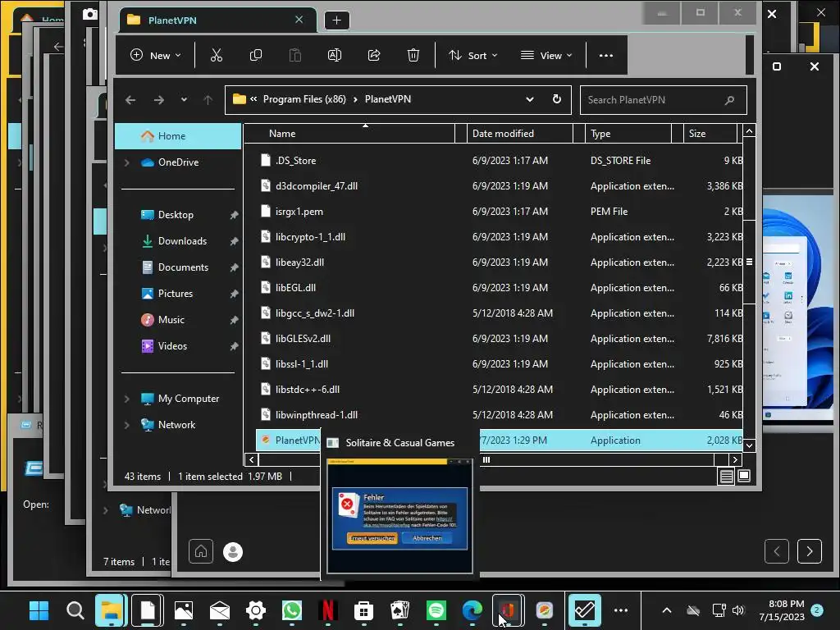Sort by Name column header
Image resolution: width=840 pixels, height=630 pixels.
[x=349, y=134]
